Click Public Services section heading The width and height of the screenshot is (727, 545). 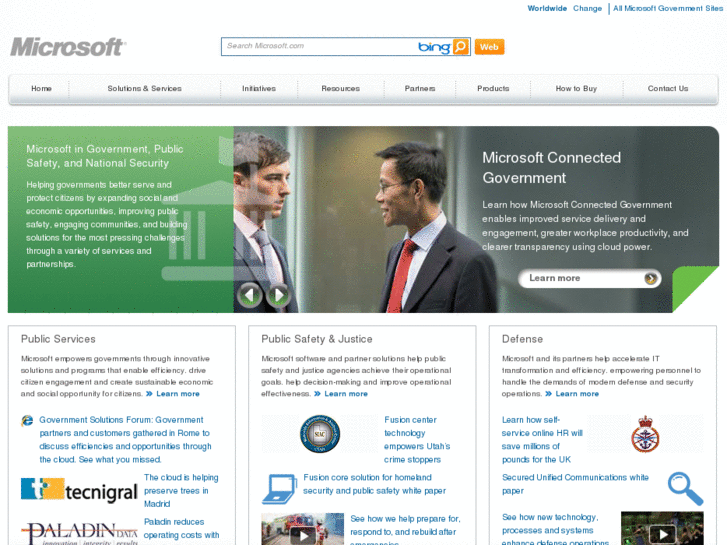[x=58, y=339]
